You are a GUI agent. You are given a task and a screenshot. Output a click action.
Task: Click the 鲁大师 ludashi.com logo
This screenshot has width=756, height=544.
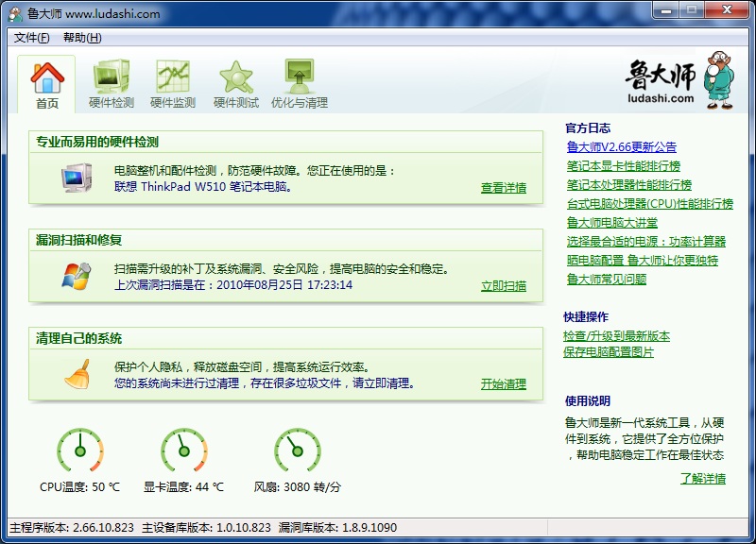coord(661,81)
